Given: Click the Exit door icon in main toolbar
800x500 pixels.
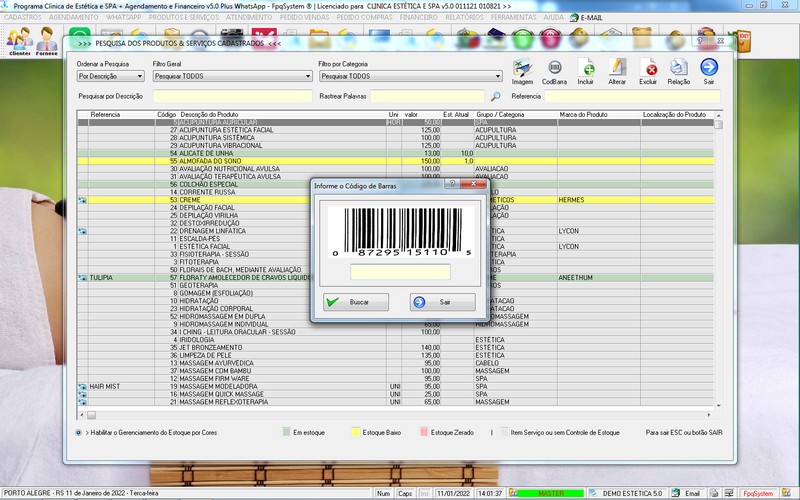Looking at the screenshot, I should pos(742,41).
